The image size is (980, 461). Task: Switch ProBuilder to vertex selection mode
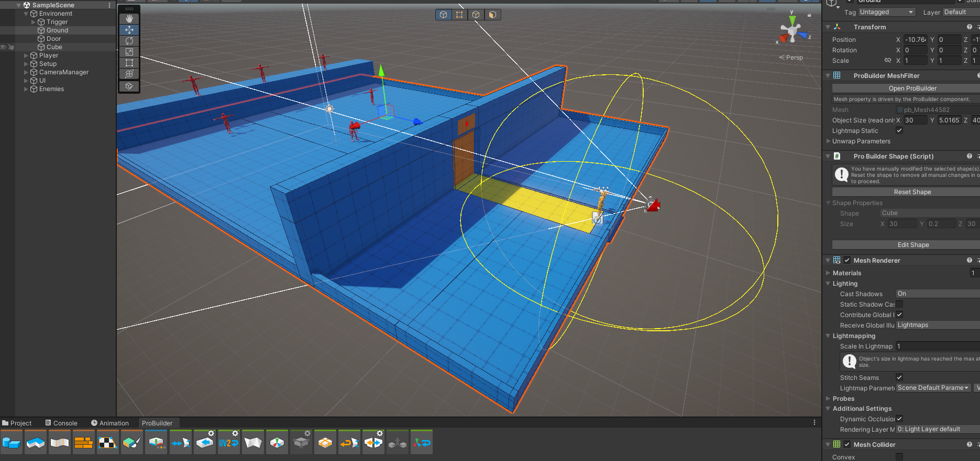(x=459, y=15)
